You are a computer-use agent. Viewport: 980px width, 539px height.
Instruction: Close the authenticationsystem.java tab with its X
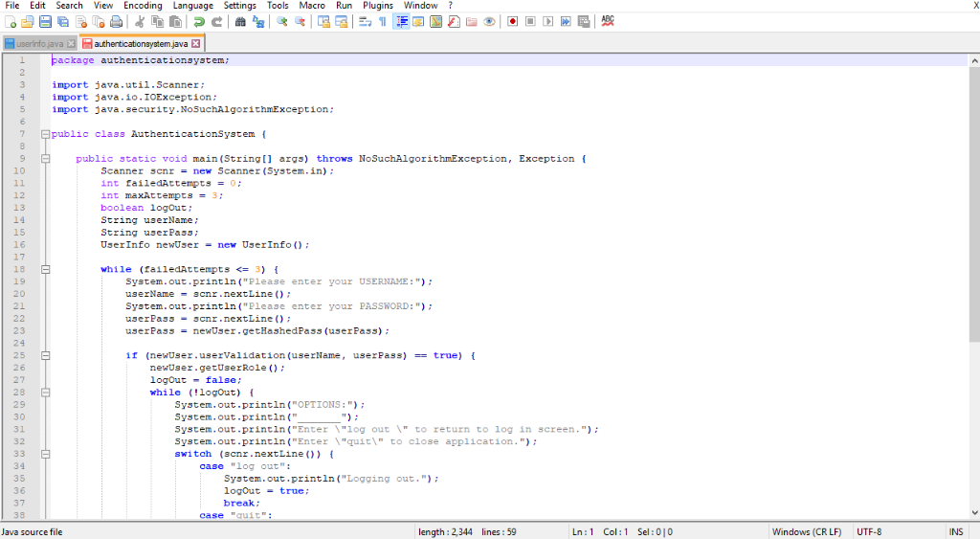(195, 44)
